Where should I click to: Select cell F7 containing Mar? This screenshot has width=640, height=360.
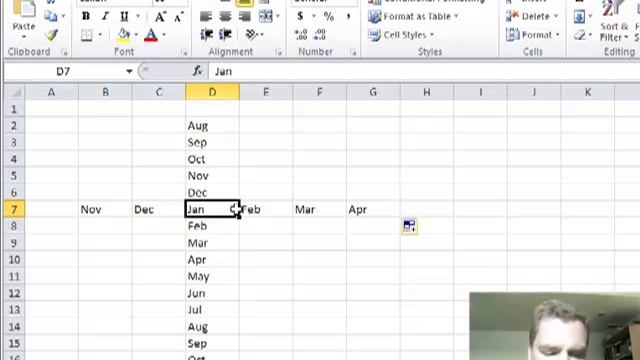point(320,209)
